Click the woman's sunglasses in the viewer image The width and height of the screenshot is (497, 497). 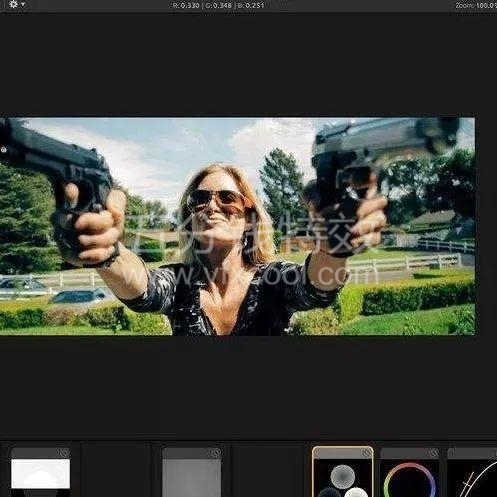tap(215, 199)
